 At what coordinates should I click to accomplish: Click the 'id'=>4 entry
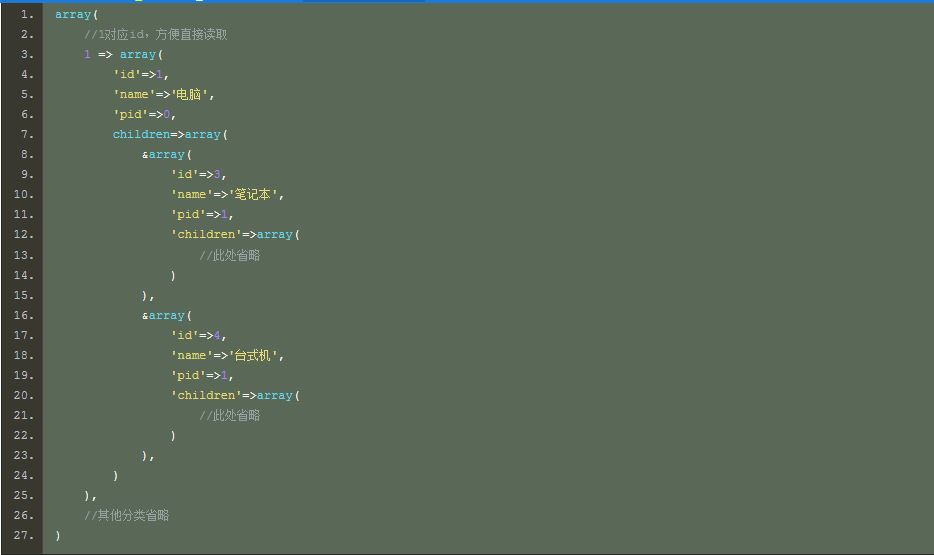[x=198, y=335]
